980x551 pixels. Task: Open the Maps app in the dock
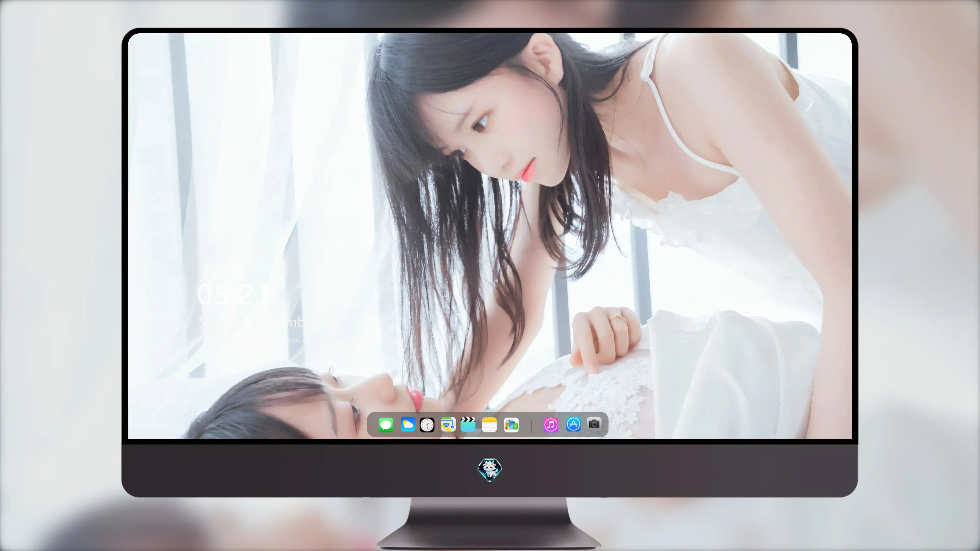coord(448,424)
